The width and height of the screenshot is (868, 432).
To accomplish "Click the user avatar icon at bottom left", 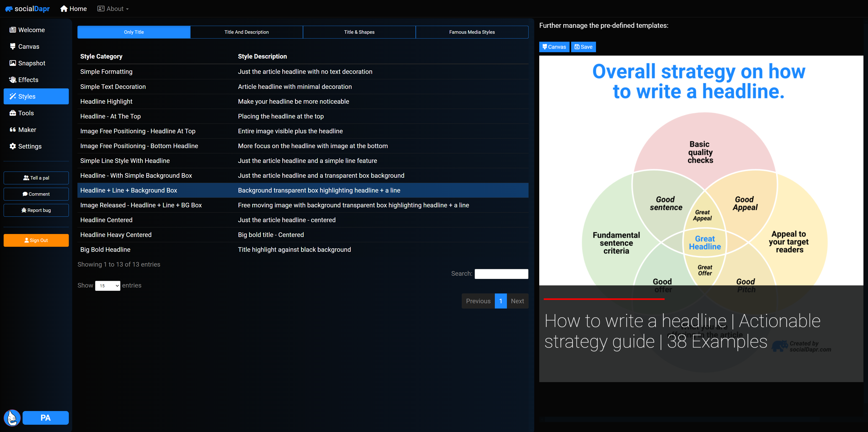I will [12, 418].
